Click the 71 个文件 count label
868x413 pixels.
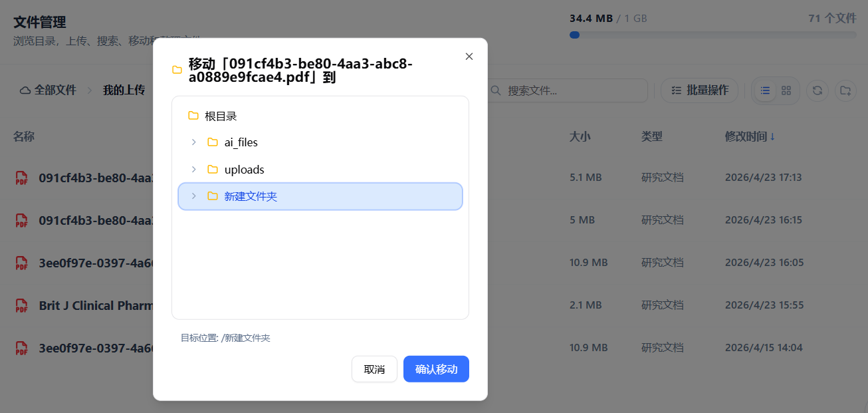click(x=832, y=18)
